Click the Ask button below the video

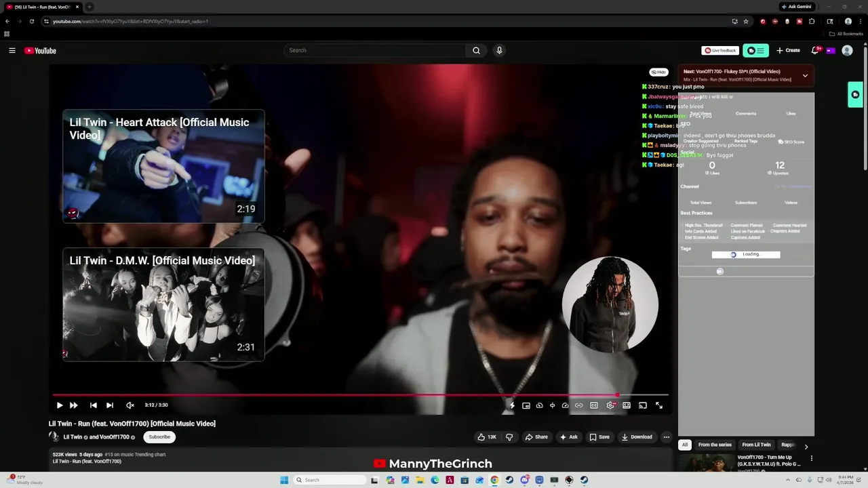pyautogui.click(x=568, y=437)
